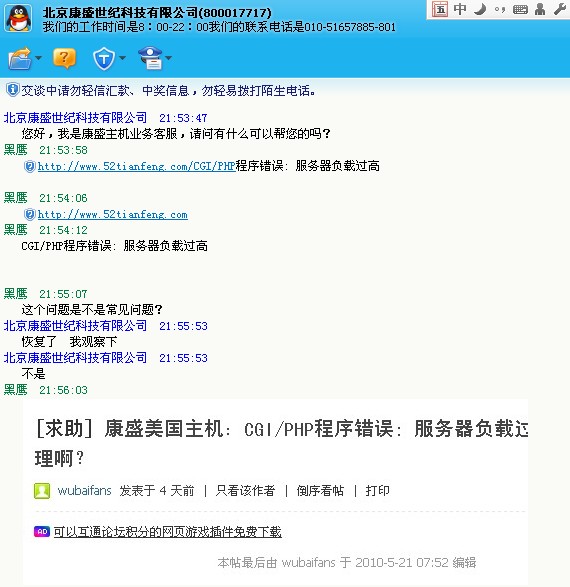Click the QQ penguin avatar icon
570x587 pixels.
18,19
